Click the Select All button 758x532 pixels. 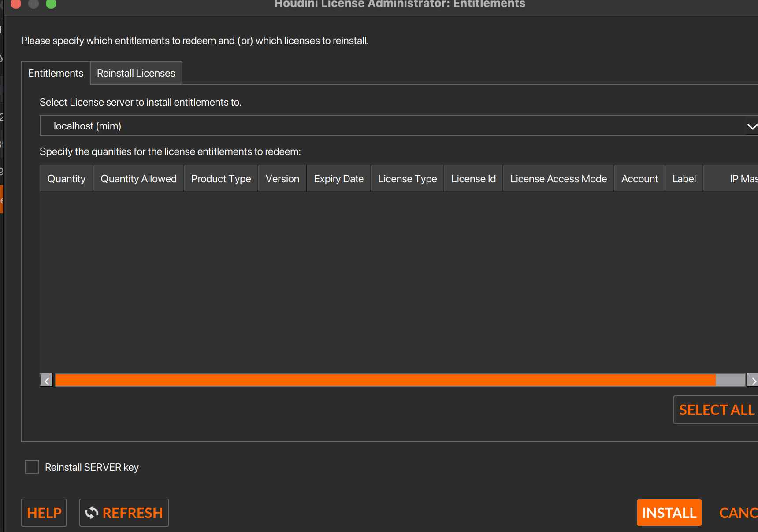click(x=717, y=410)
